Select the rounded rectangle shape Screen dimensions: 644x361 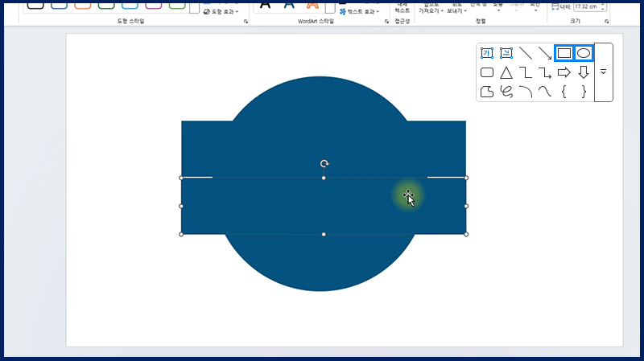tap(487, 72)
